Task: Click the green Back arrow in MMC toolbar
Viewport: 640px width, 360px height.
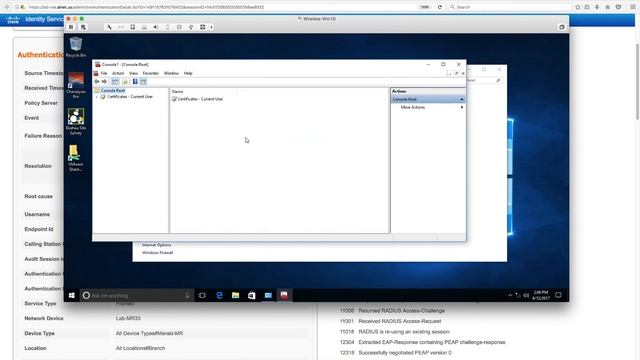Action: coord(97,82)
